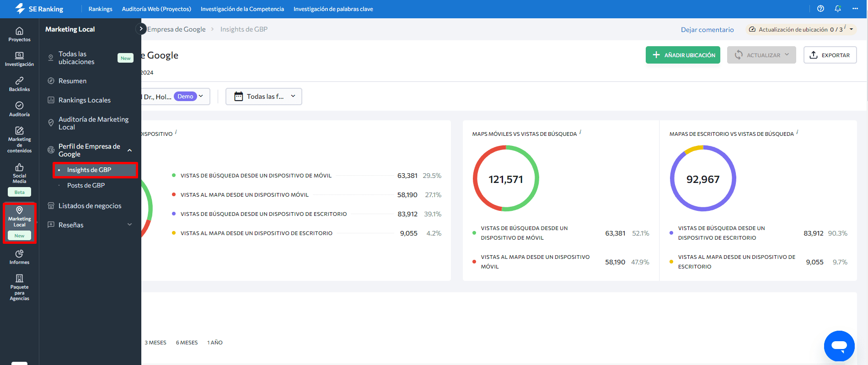Select the 1 año range
868x365 pixels.
pyautogui.click(x=215, y=343)
